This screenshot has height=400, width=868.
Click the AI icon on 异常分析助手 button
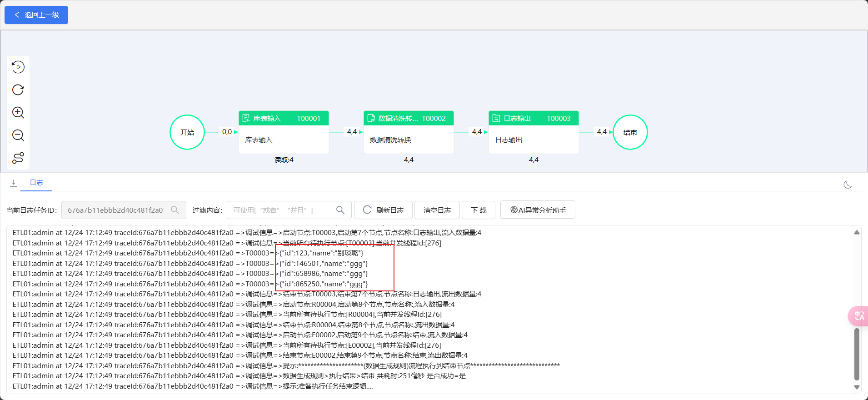[x=514, y=210]
